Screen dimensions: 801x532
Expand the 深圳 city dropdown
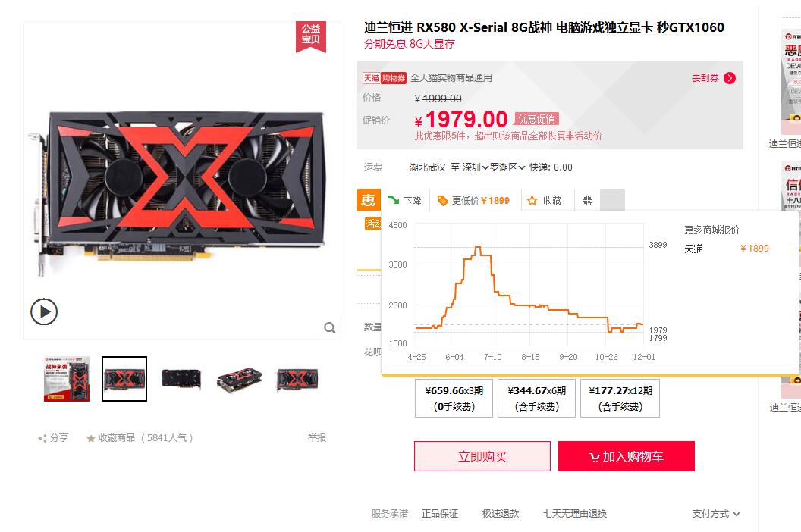coord(476,167)
